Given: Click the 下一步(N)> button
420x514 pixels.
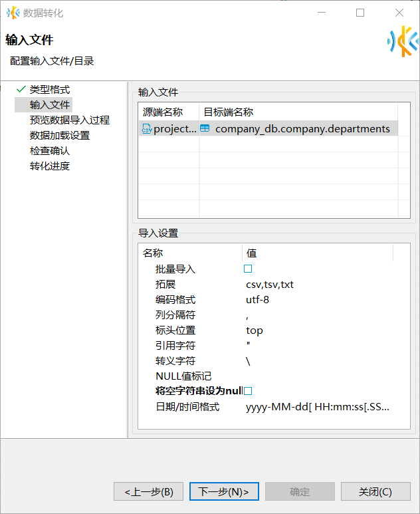Looking at the screenshot, I should tap(224, 491).
